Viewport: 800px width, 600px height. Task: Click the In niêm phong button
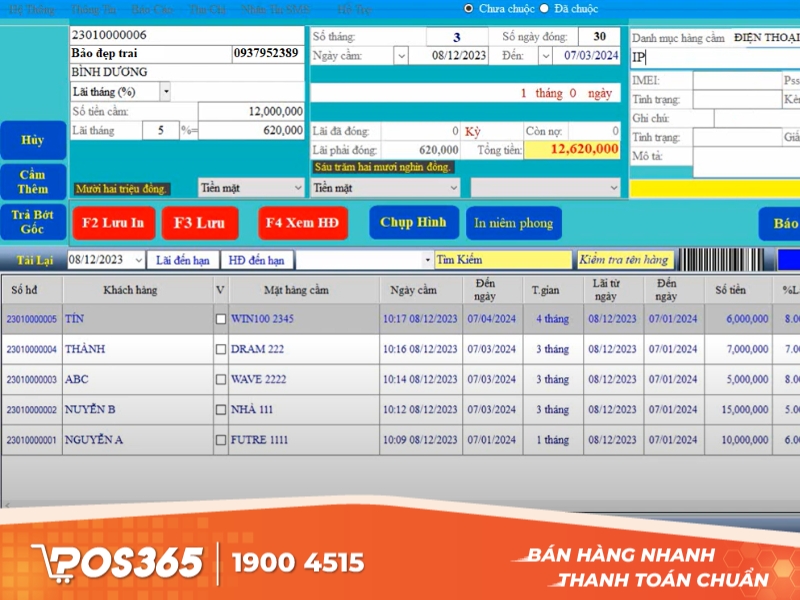(511, 223)
